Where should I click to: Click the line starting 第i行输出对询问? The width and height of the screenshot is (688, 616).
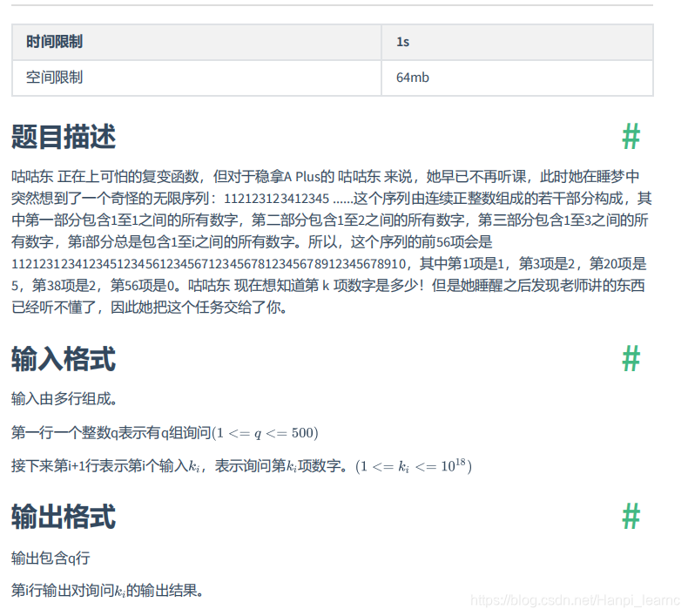click(x=107, y=591)
